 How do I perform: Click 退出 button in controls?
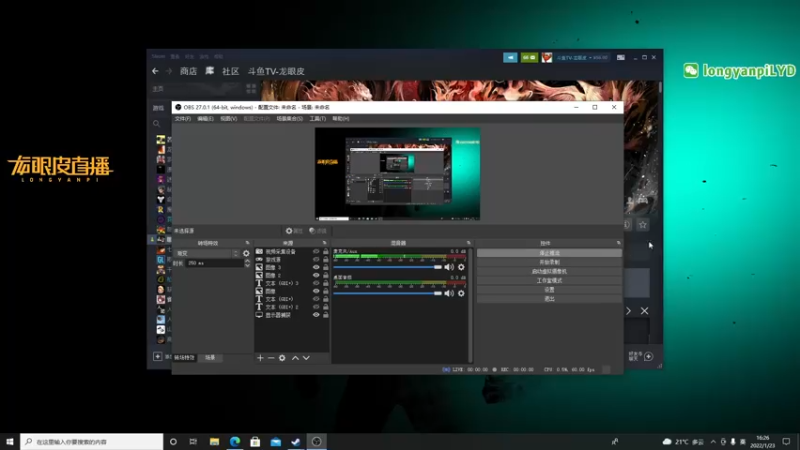[x=549, y=299]
